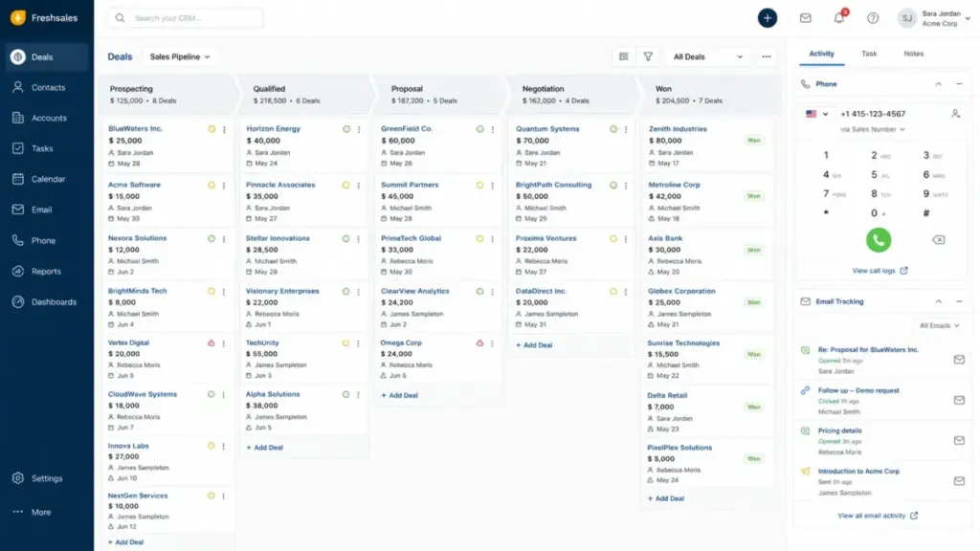Image resolution: width=980 pixels, height=551 pixels.
Task: Open the Sales Pipeline dropdown
Action: 179,56
